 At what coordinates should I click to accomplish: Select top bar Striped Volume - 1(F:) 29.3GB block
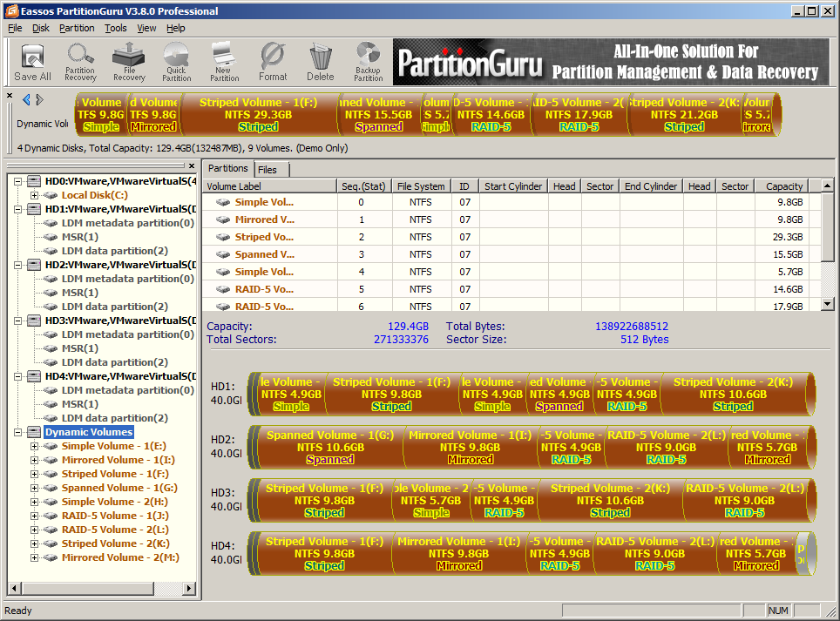[x=258, y=114]
